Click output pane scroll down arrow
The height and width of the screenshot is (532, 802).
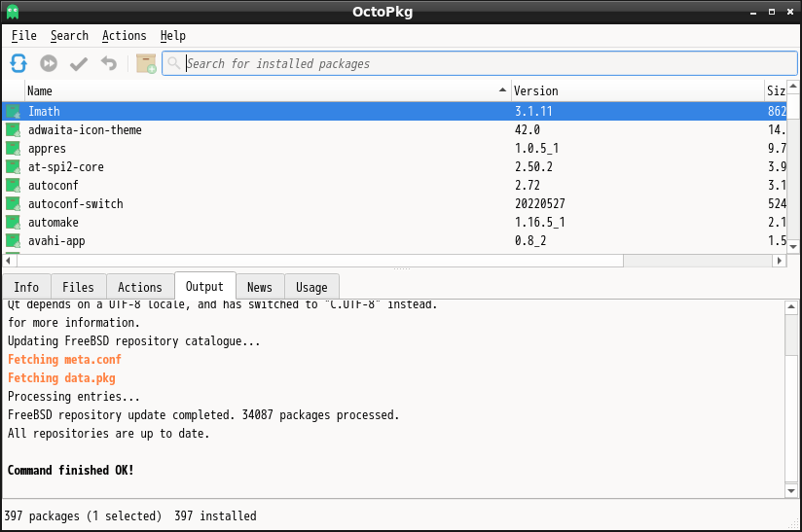pos(791,491)
